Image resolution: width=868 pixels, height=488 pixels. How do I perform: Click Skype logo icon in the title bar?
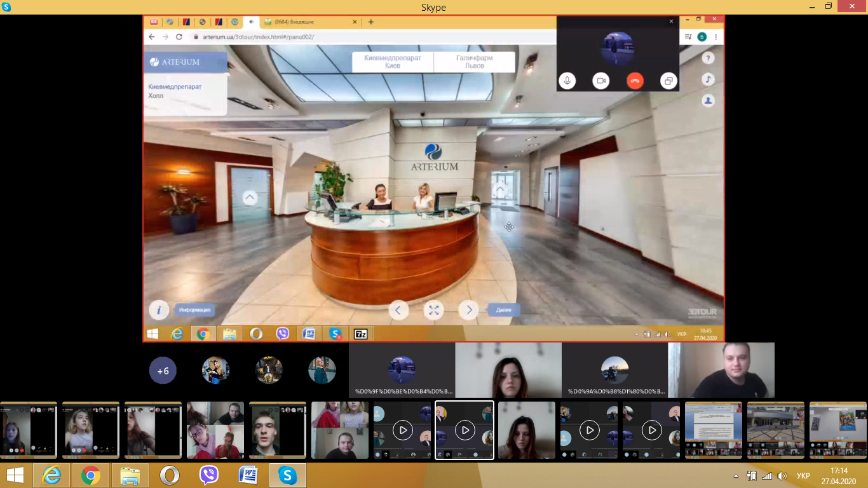[6, 6]
